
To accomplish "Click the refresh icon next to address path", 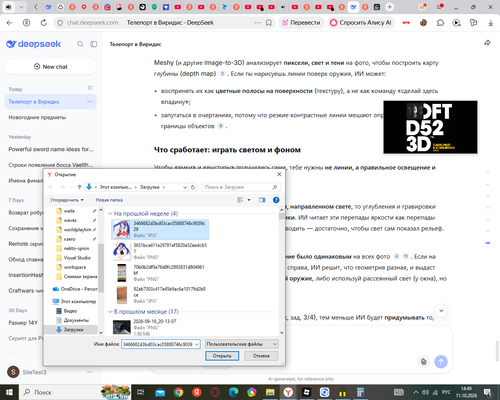I will (x=193, y=187).
